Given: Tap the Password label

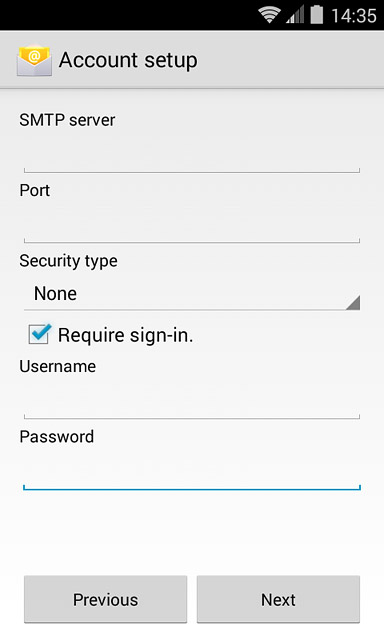Looking at the screenshot, I should 57,437.
